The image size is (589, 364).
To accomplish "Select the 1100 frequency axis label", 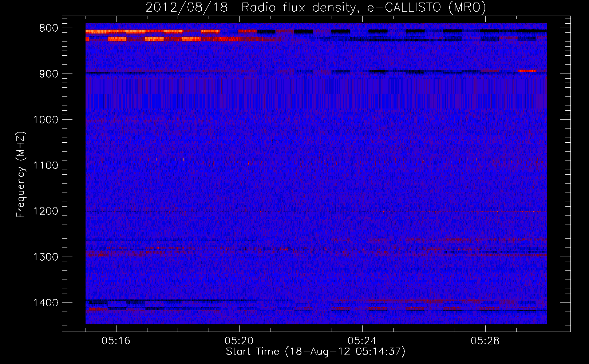I will pyautogui.click(x=46, y=166).
